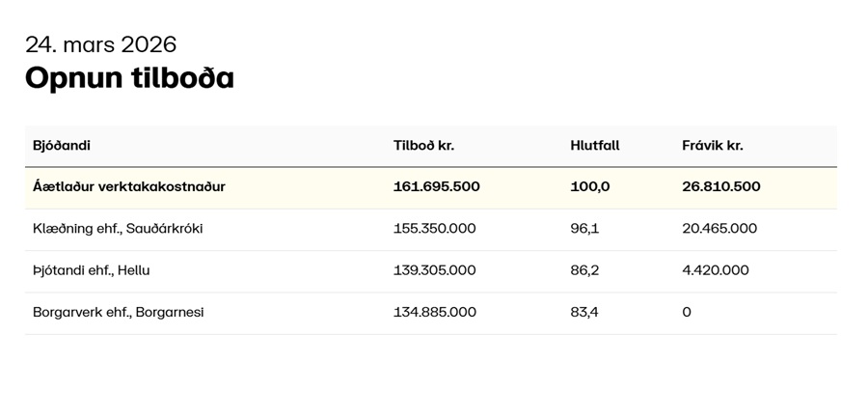Screen dimensions: 868x419
Task: Click the bid amount 155.350.000
Action: [x=434, y=229]
